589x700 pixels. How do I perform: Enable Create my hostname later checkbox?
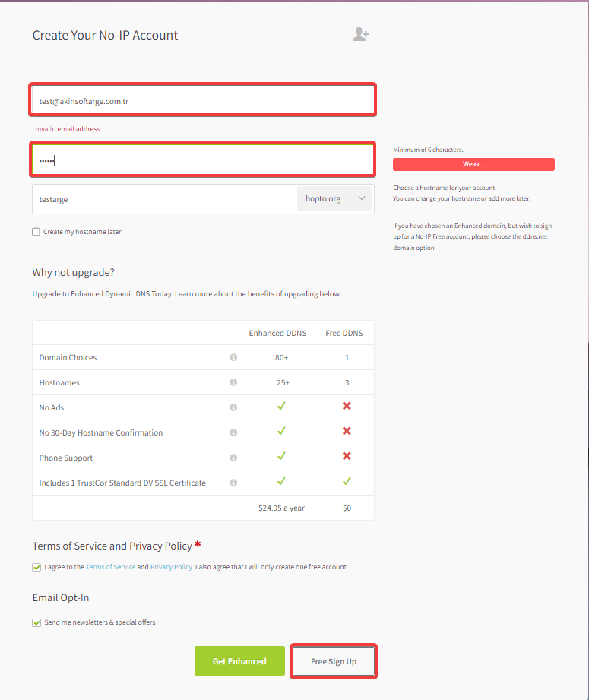pyautogui.click(x=36, y=232)
